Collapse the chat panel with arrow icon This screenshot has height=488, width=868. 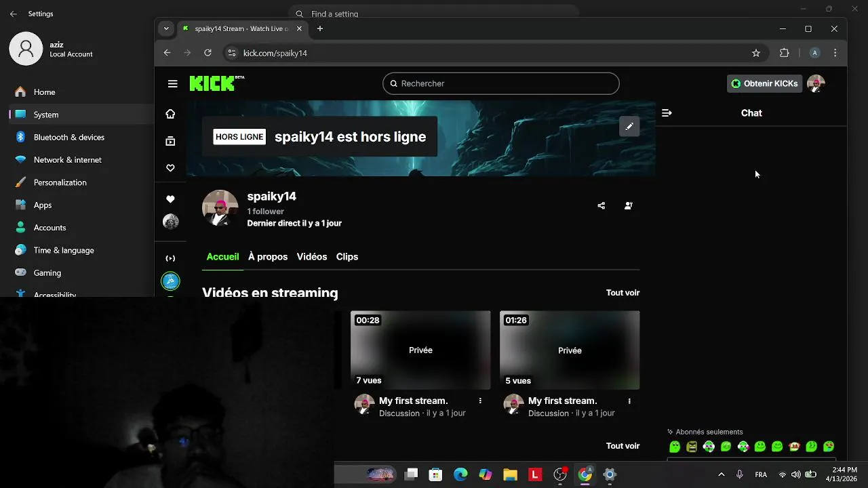pos(667,113)
